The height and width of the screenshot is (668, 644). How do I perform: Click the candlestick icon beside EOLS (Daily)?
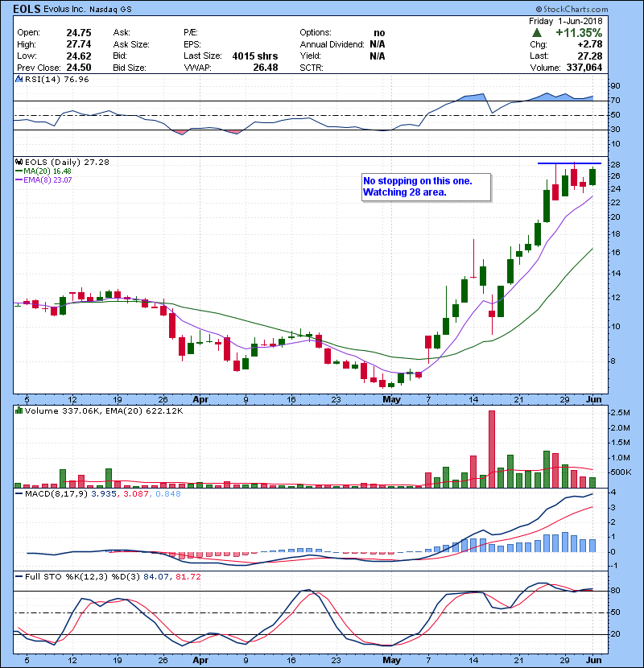pyautogui.click(x=19, y=162)
